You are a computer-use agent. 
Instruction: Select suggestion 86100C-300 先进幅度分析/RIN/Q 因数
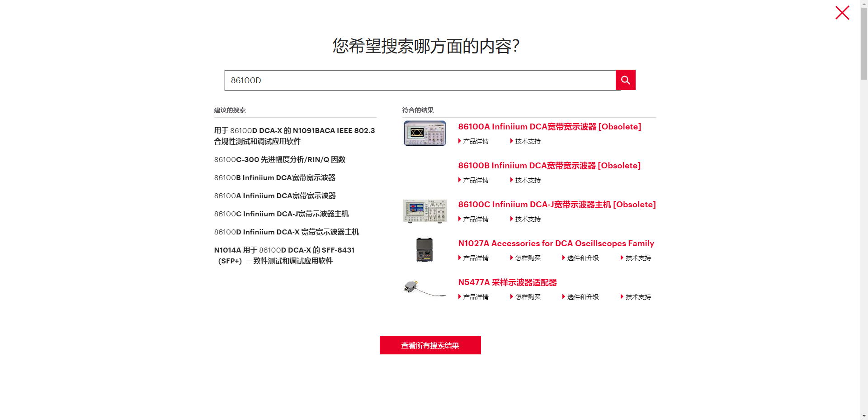click(x=280, y=159)
